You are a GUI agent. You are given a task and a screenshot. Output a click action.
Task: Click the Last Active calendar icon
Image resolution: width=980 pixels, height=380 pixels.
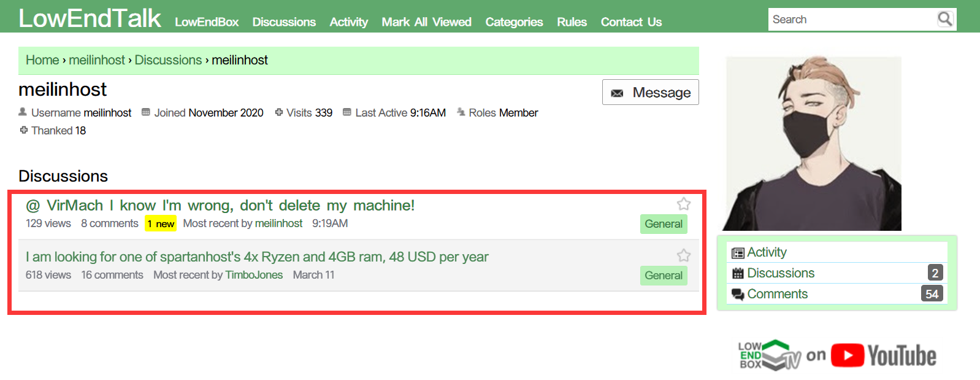347,112
